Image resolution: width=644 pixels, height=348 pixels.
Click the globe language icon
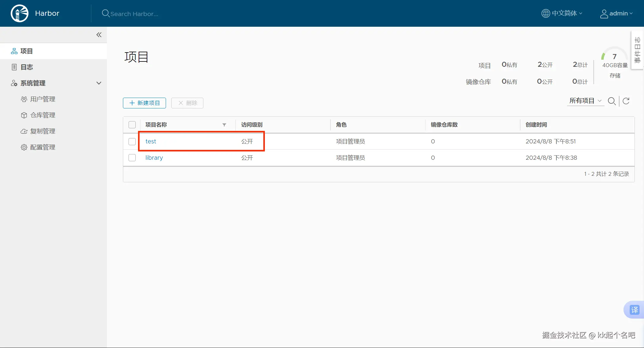coord(546,13)
